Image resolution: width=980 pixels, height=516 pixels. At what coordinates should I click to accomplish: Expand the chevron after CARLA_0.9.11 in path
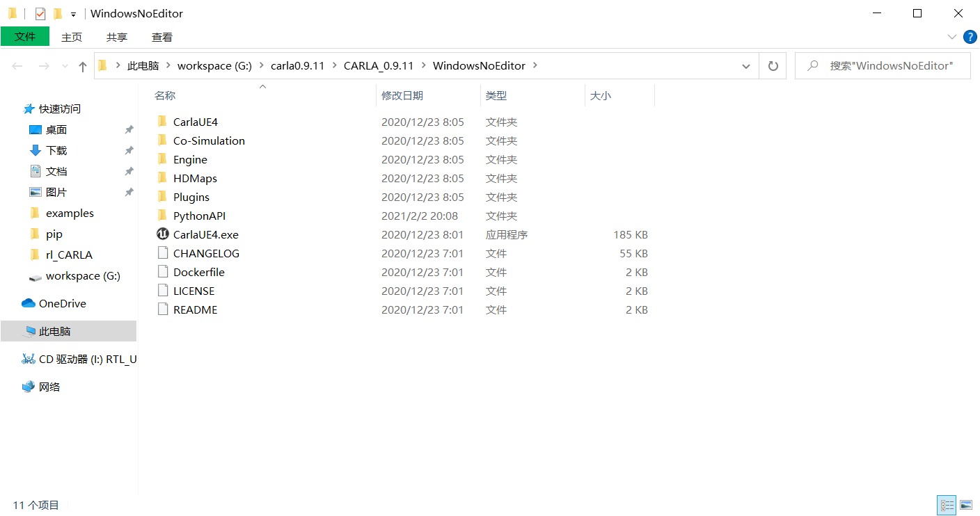[423, 65]
